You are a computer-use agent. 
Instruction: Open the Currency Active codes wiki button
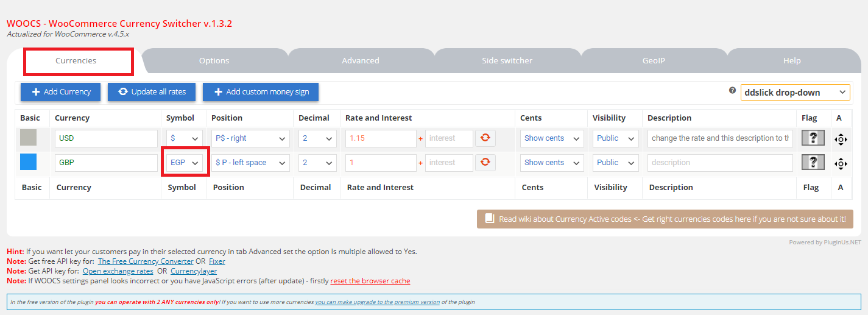pos(665,219)
